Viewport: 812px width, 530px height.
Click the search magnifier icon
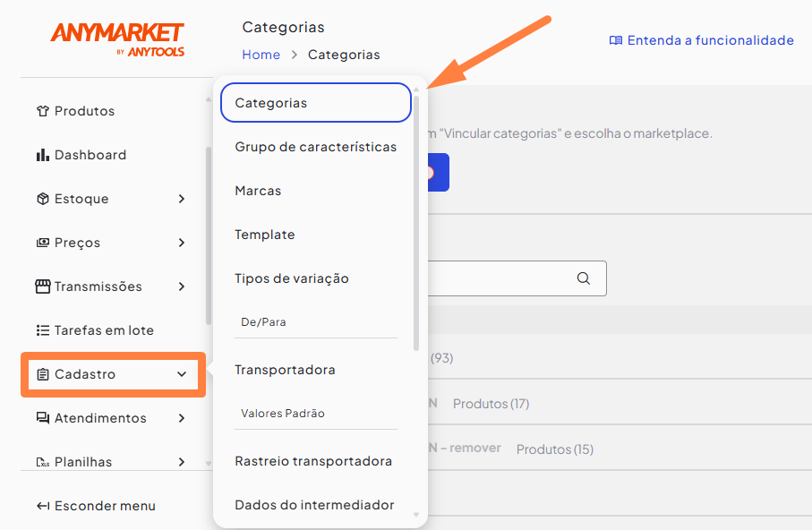(584, 278)
